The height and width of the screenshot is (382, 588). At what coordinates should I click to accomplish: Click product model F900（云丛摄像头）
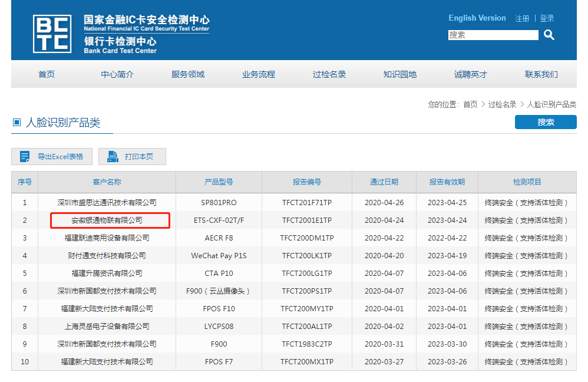coord(219,291)
